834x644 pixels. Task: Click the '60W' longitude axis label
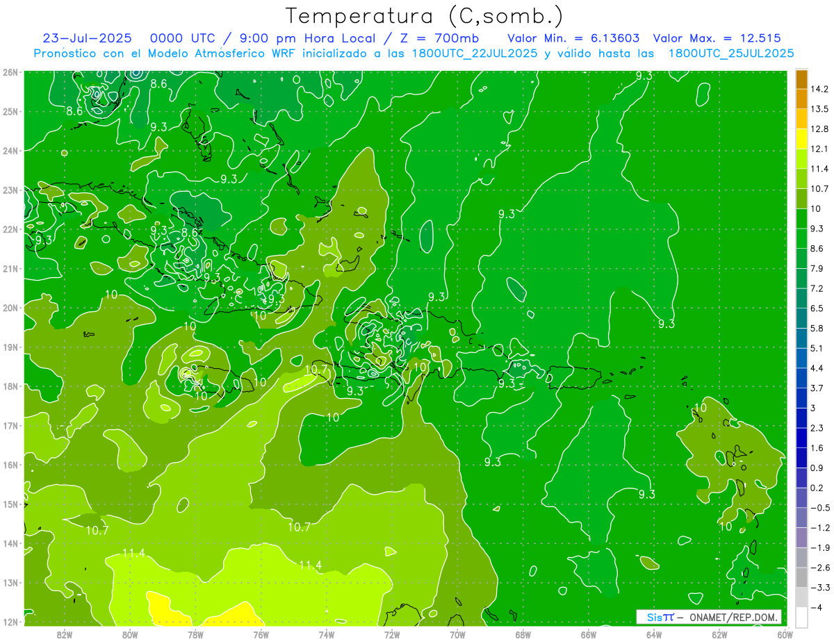785,634
